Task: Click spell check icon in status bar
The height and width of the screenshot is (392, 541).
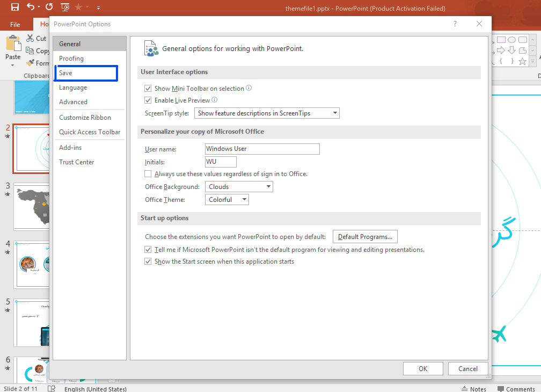Action: (52, 389)
